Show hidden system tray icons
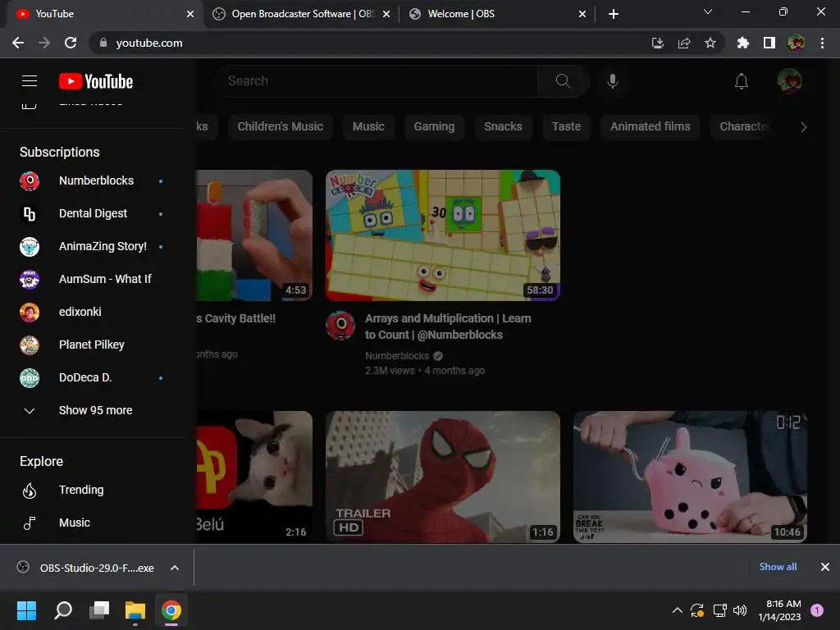Viewport: 840px width, 630px height. coord(677,610)
